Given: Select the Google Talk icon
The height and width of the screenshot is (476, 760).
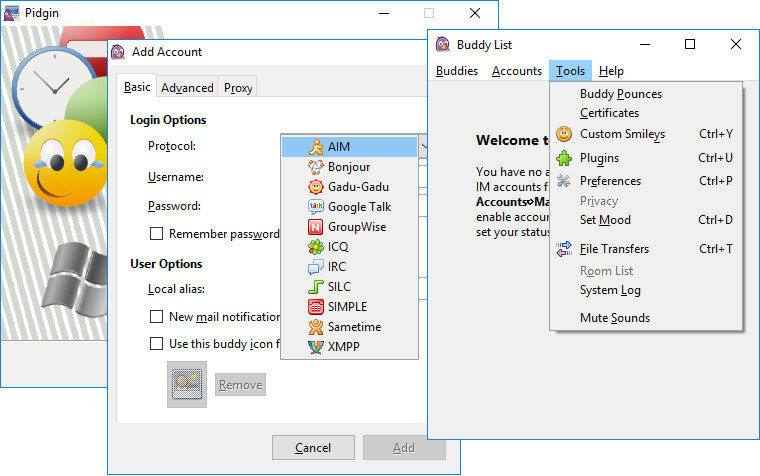Looking at the screenshot, I should (316, 206).
